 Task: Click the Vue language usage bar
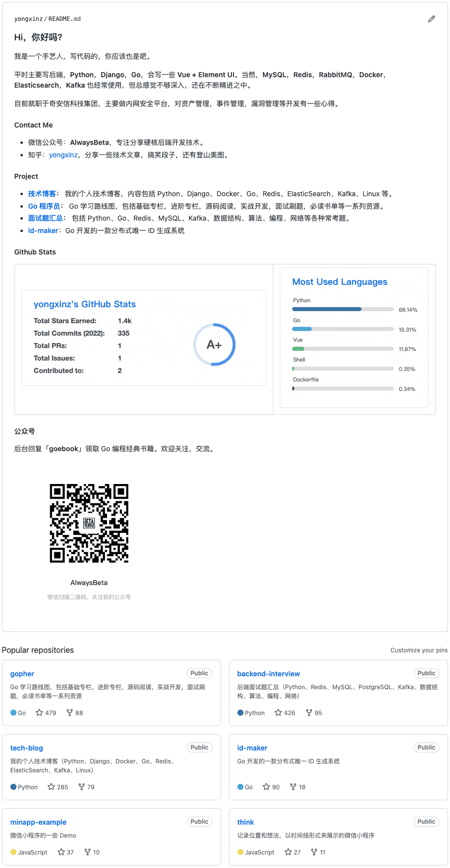coord(343,349)
